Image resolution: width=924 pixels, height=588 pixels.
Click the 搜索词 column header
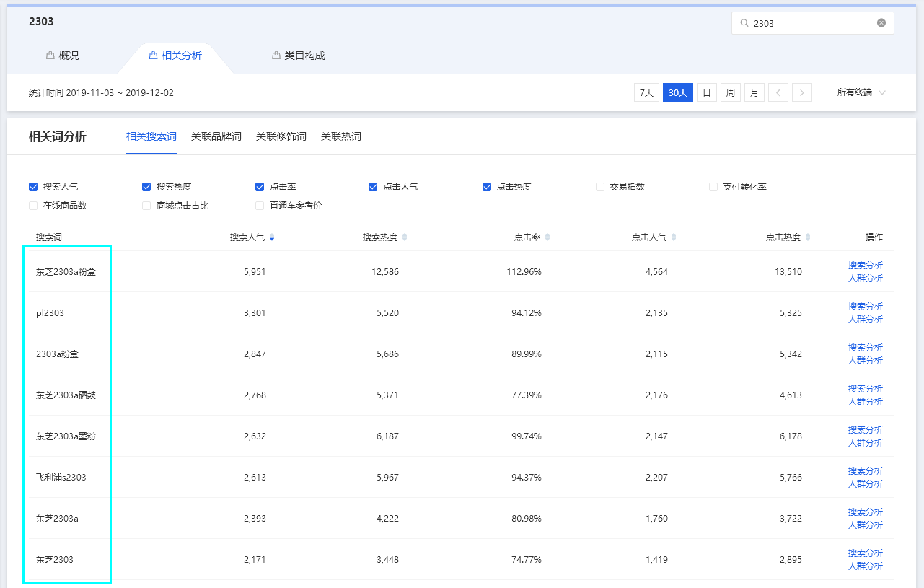click(x=49, y=237)
